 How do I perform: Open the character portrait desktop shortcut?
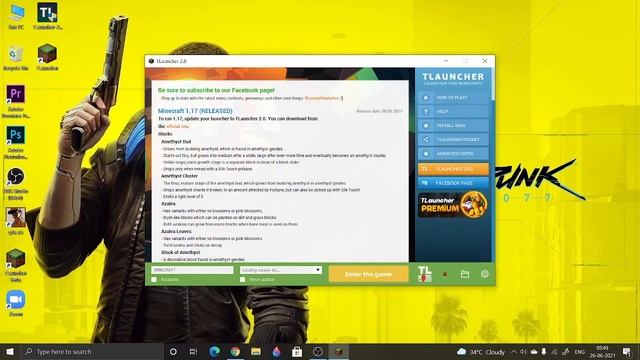tap(16, 222)
